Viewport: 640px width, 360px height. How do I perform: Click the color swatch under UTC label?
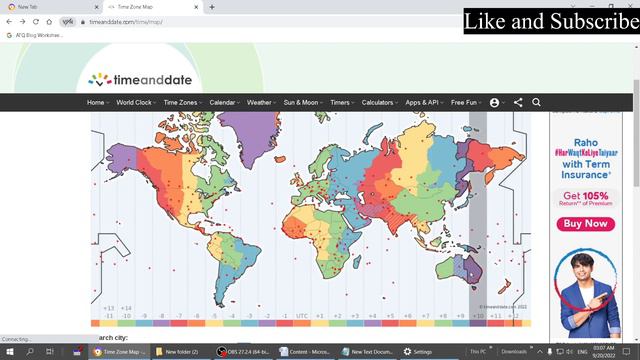coord(302,323)
